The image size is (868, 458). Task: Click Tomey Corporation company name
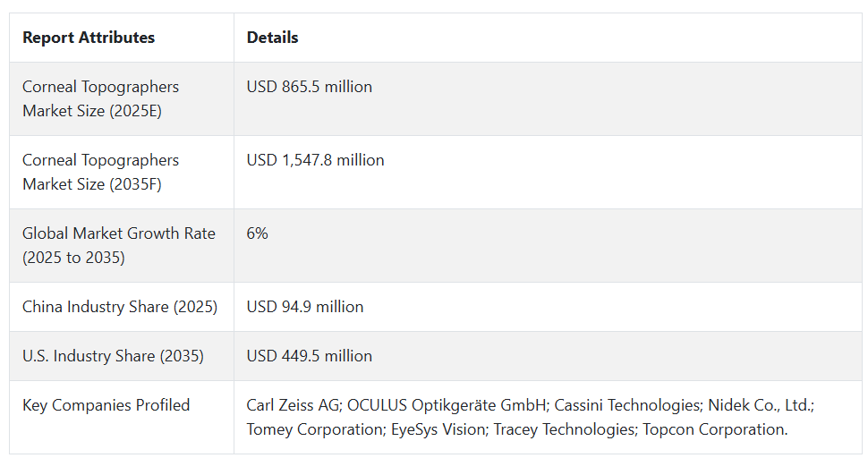314,429
